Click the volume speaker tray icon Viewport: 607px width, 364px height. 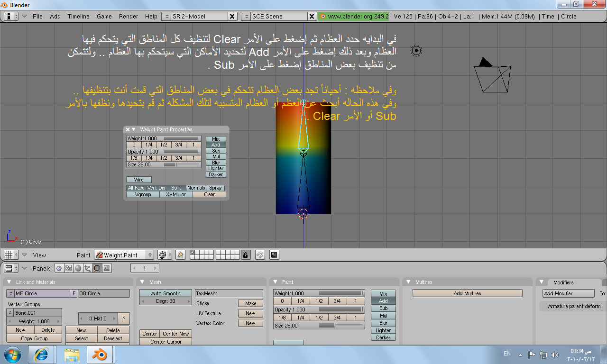click(x=555, y=355)
